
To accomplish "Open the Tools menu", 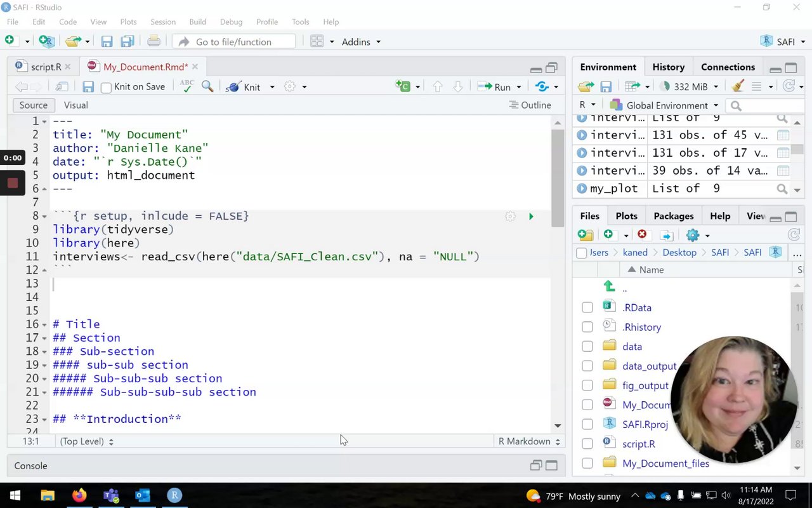I will click(x=301, y=22).
